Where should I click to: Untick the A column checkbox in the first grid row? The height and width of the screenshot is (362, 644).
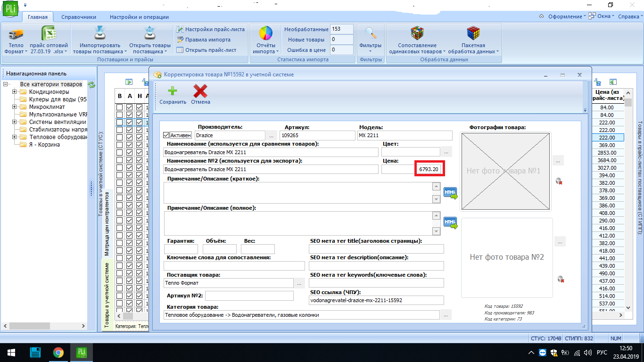click(129, 107)
